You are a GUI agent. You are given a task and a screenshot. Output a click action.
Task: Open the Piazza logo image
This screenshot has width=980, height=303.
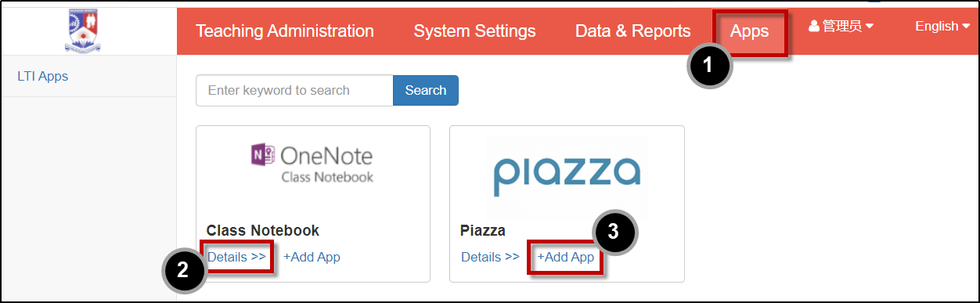[x=567, y=177]
